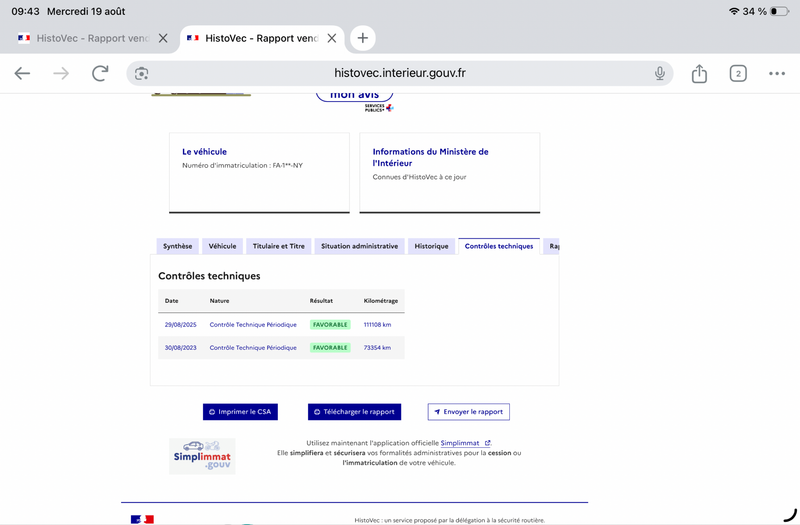Viewport: 800px width, 525px height.
Task: Select Informations du Ministère de l'Intérieur card
Action: (x=449, y=172)
